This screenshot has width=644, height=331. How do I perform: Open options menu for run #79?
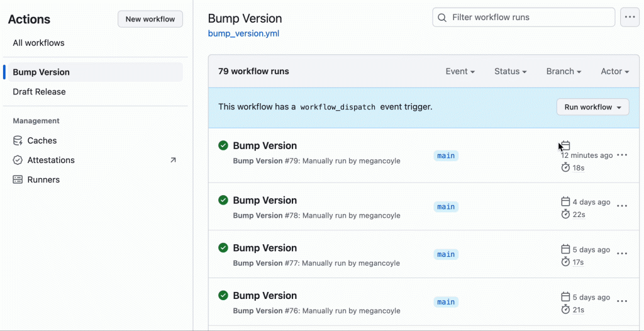click(622, 155)
